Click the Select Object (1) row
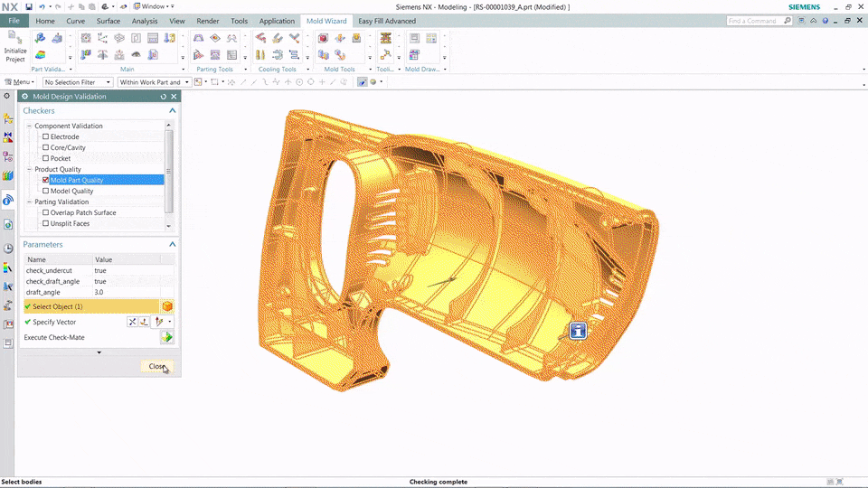Viewport: 868px width, 488px height. [x=91, y=306]
